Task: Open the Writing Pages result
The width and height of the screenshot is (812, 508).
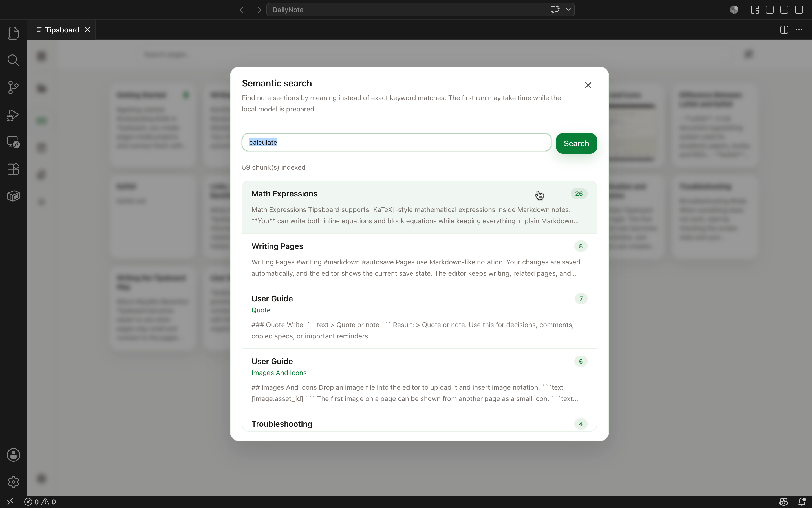Action: 419,260
